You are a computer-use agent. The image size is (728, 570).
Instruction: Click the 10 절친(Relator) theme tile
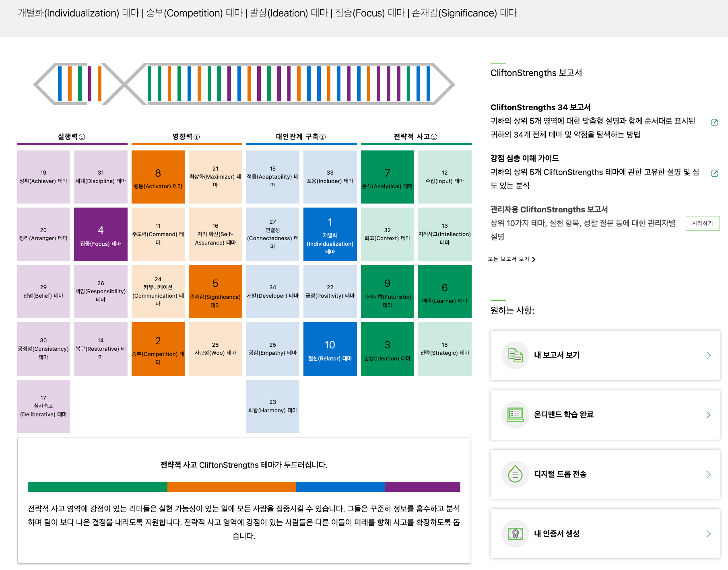(x=330, y=349)
